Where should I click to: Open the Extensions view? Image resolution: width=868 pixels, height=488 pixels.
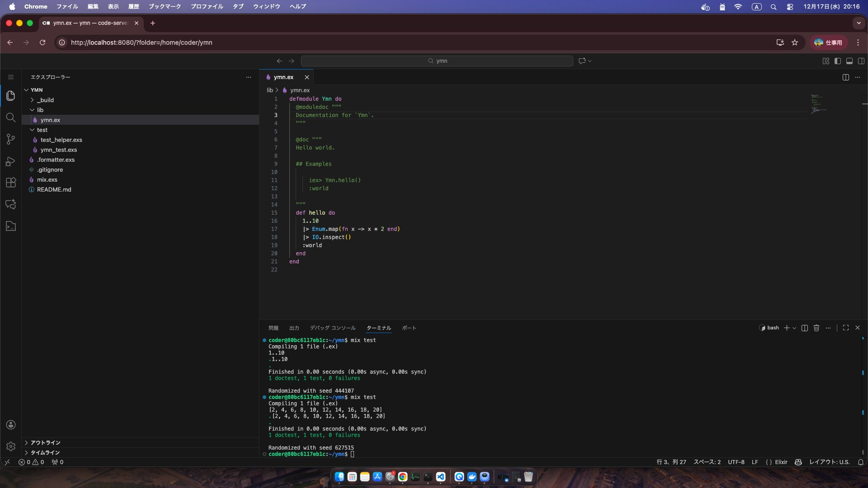[x=11, y=183]
